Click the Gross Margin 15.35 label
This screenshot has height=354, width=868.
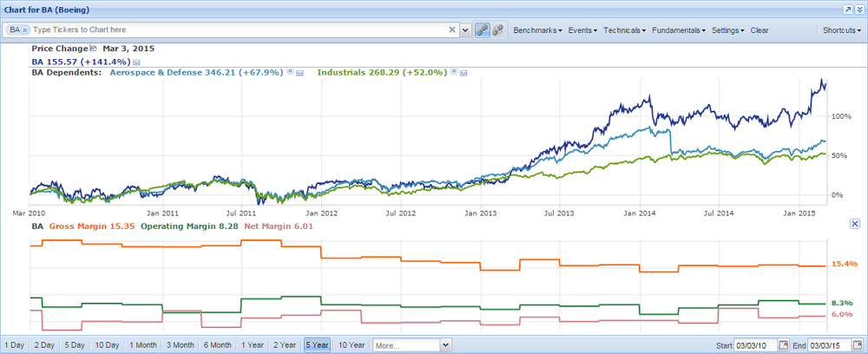[x=93, y=226]
